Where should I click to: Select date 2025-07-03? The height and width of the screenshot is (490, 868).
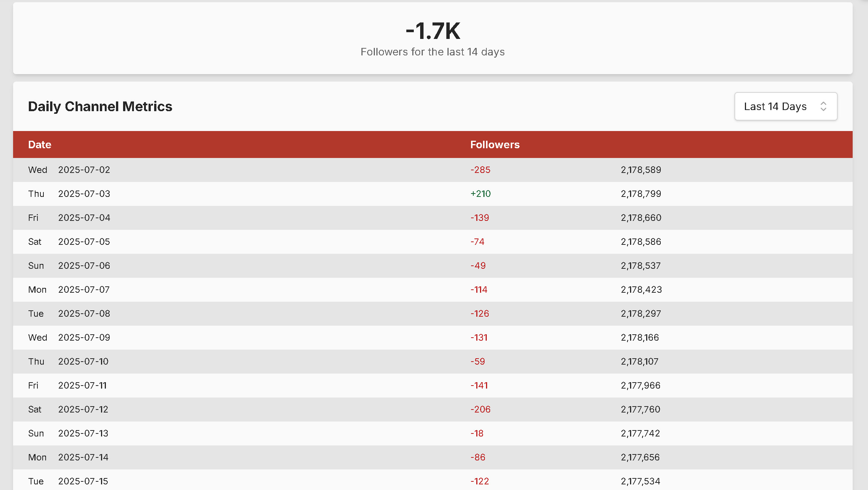pos(84,194)
